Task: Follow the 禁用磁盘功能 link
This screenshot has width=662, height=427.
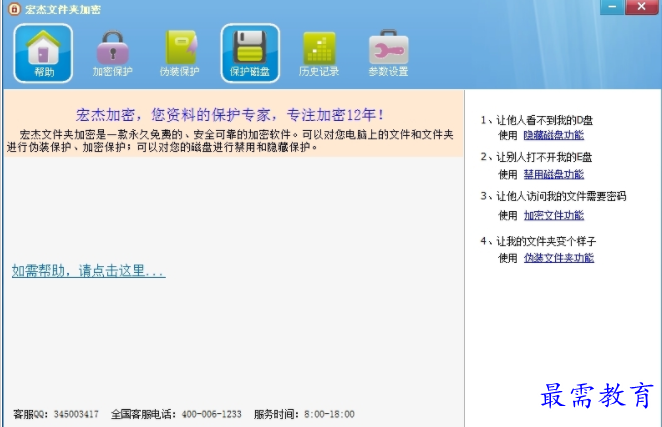Action: 553,174
